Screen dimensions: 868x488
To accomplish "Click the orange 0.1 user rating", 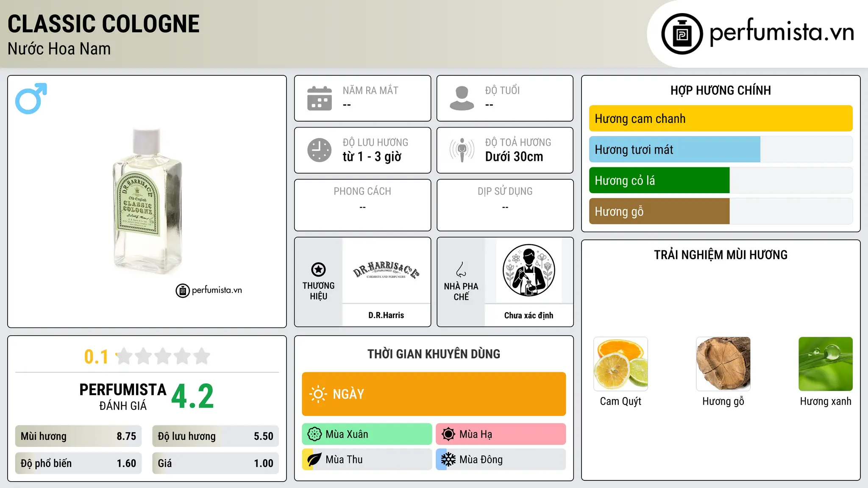I will click(96, 357).
